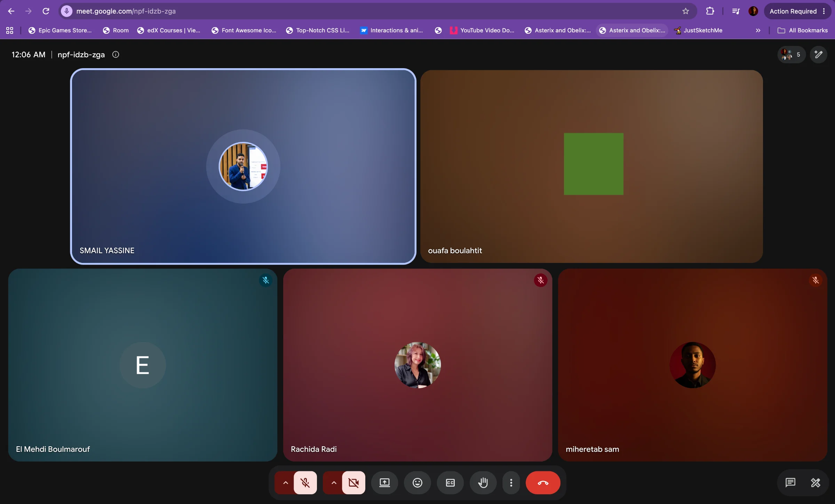Open participants list showing 5 people
The image size is (835, 504).
[x=791, y=55]
